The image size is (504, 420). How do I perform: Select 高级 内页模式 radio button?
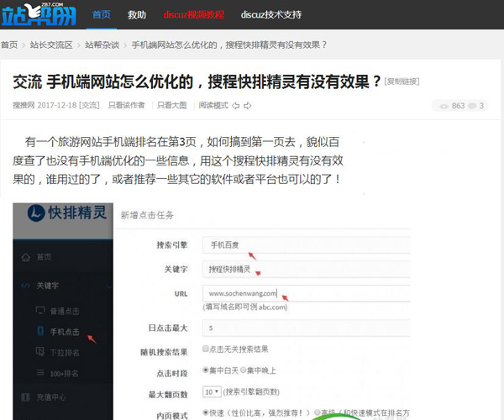[318, 412]
